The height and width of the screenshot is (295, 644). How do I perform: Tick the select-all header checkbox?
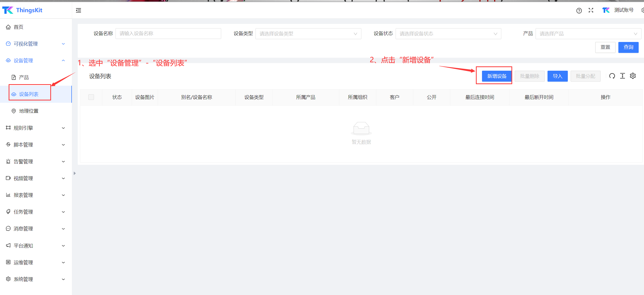[91, 97]
